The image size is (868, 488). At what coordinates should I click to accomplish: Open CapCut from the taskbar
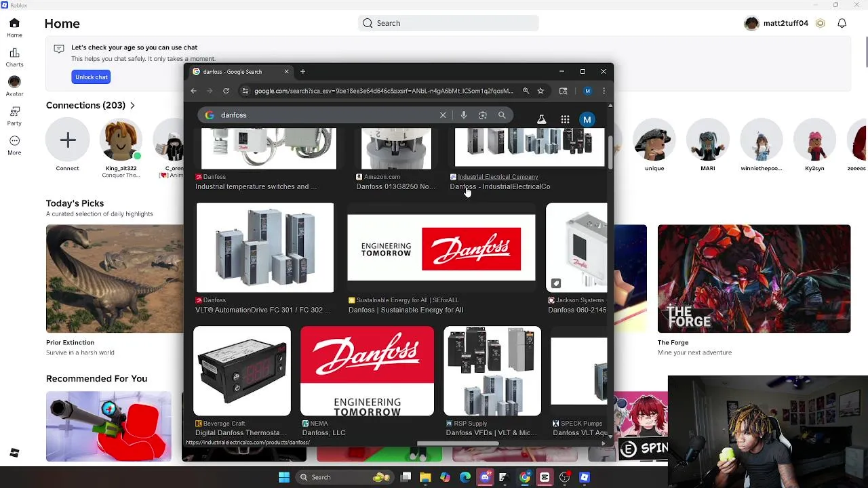click(x=545, y=477)
